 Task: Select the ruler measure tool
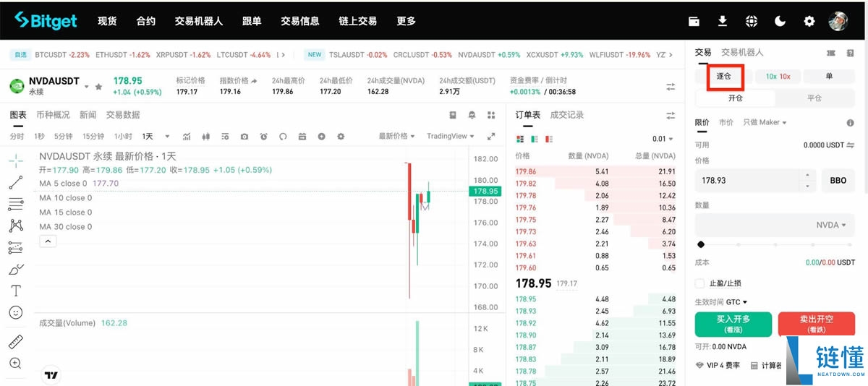[x=15, y=341]
